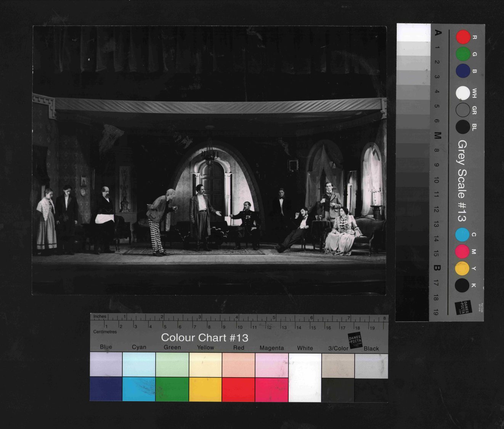504x429 pixels.
Task: Click the white circle labeled WH
Action: (463, 93)
